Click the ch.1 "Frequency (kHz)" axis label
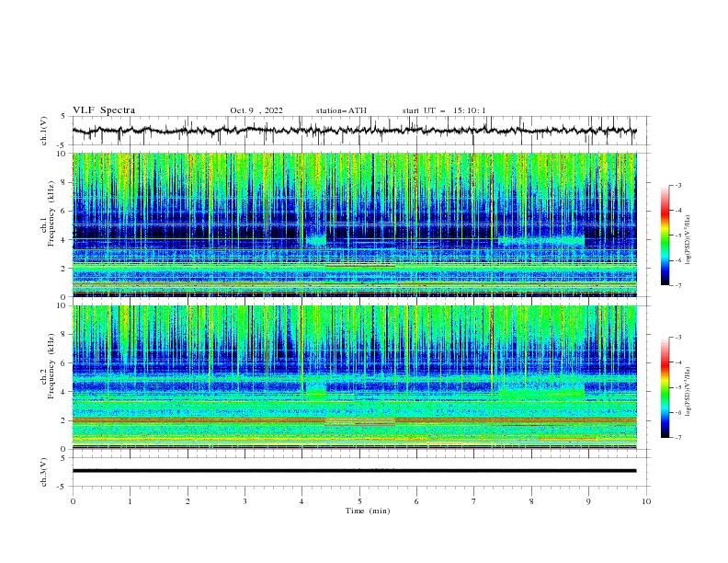Image resolution: width=728 pixels, height=563 pixels. (51, 213)
